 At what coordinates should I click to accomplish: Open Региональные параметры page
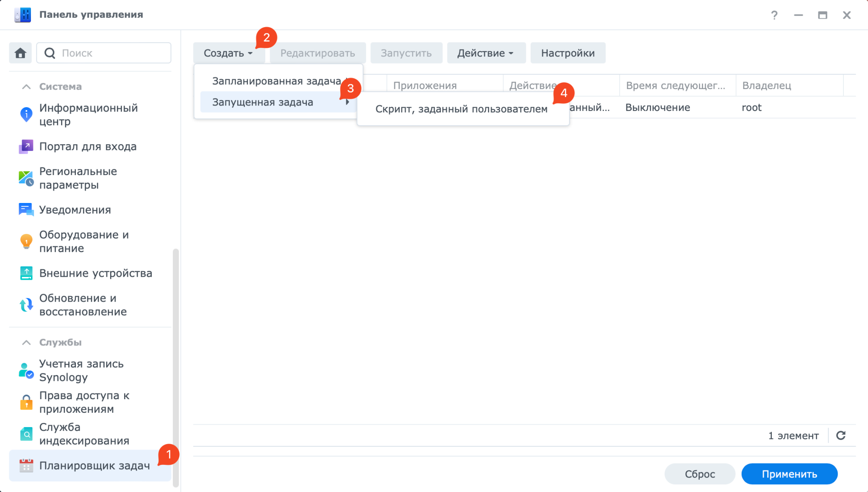click(78, 178)
